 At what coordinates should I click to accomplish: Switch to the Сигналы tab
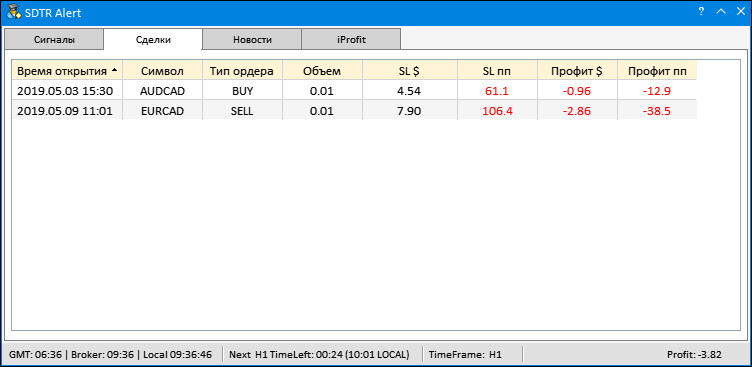54,39
